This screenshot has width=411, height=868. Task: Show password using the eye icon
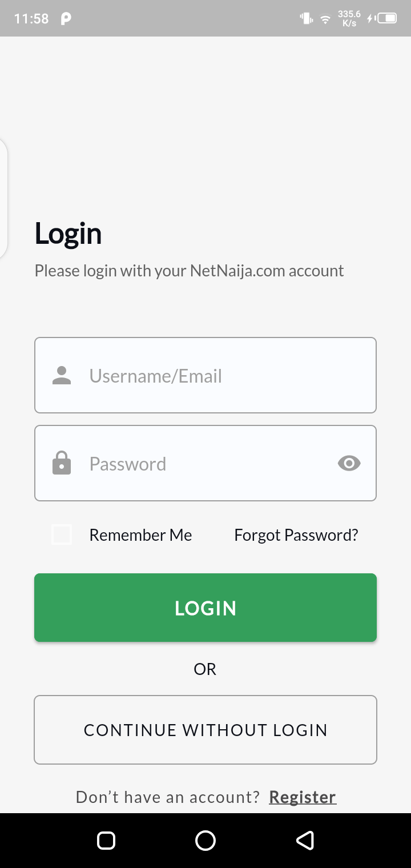coord(349,463)
